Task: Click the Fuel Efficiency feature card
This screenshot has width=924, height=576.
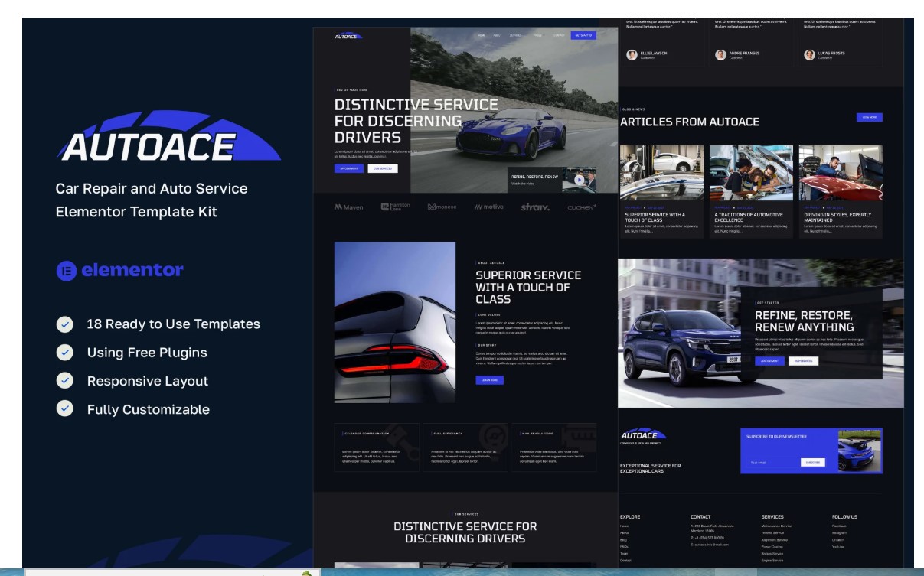Action: click(465, 447)
